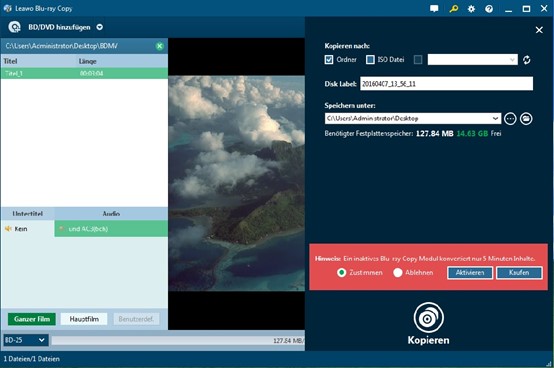This screenshot has width=554, height=368.
Task: Open settings gear icon in title bar
Action: [471, 8]
